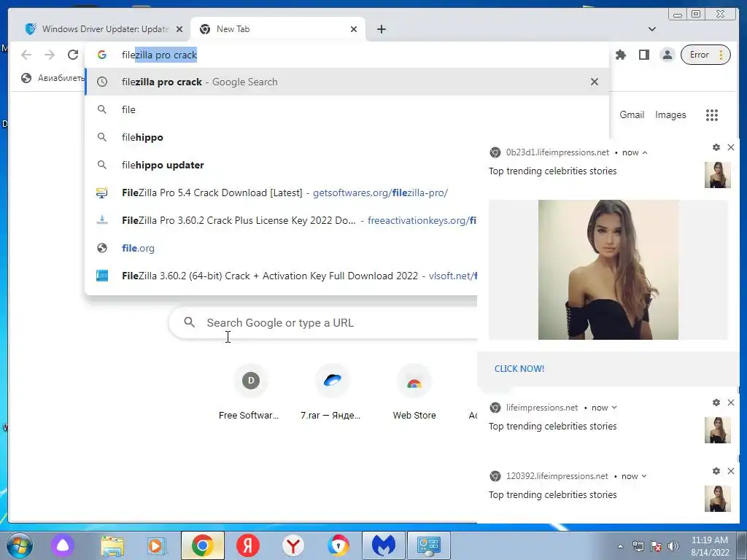
Task: Open the Web Store shortcut tile
Action: coord(414,393)
